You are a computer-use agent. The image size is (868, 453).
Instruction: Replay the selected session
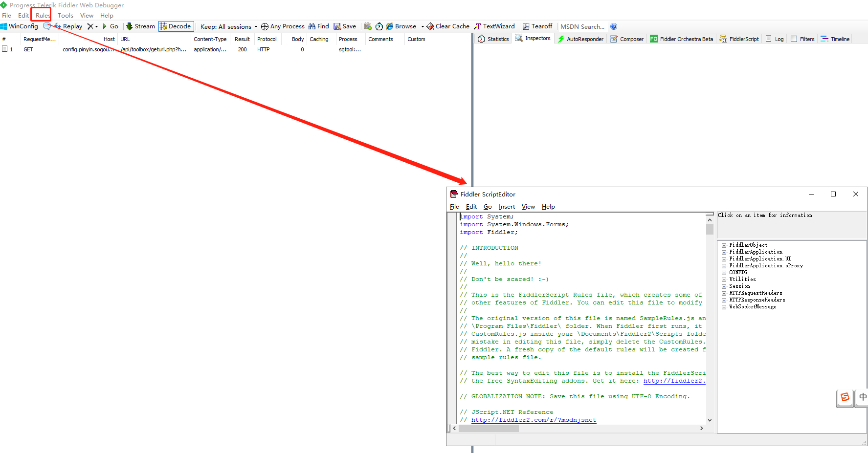(x=68, y=26)
